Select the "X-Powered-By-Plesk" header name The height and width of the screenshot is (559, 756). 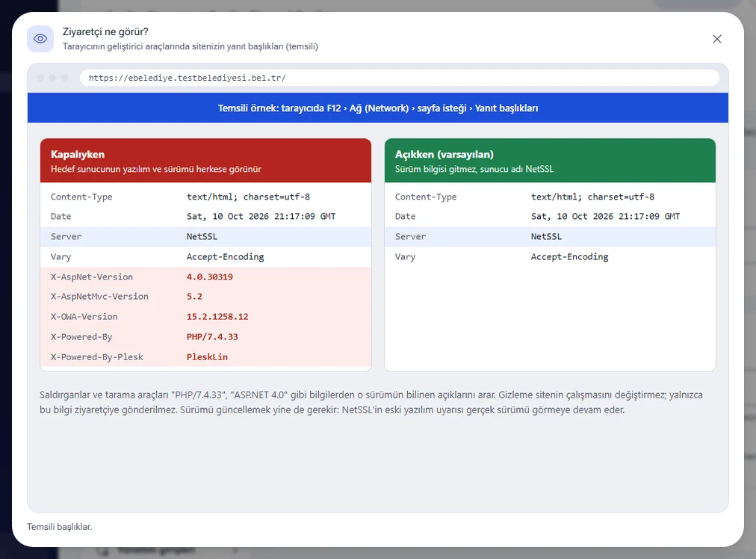[97, 357]
